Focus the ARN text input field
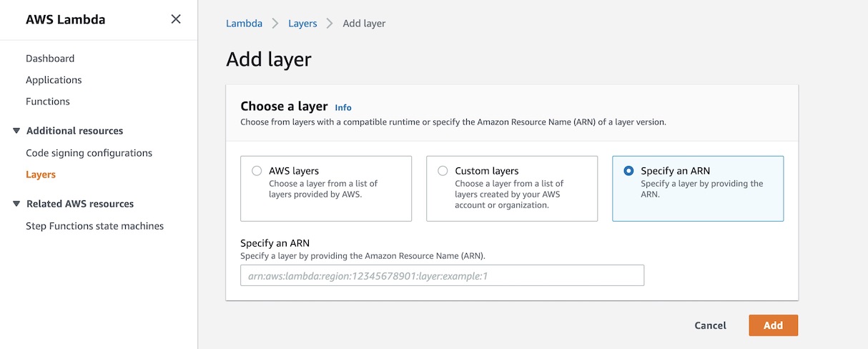Viewport: 868px width, 349px height. click(x=442, y=275)
